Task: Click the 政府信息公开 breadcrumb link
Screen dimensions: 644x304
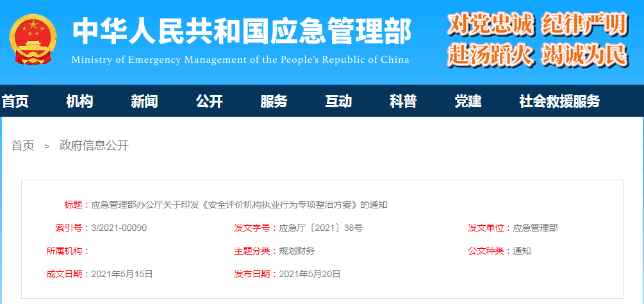Action: tap(94, 146)
